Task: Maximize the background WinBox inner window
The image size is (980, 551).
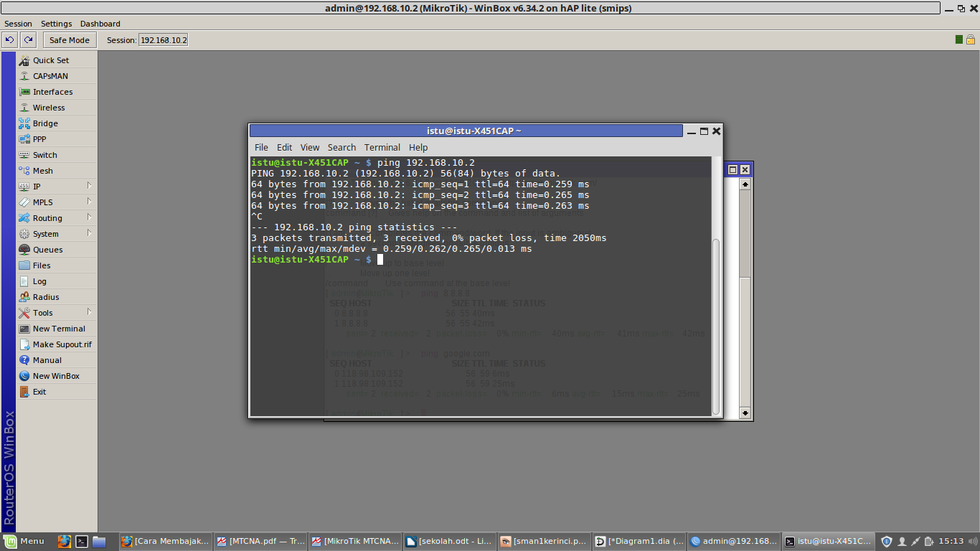Action: (732, 170)
